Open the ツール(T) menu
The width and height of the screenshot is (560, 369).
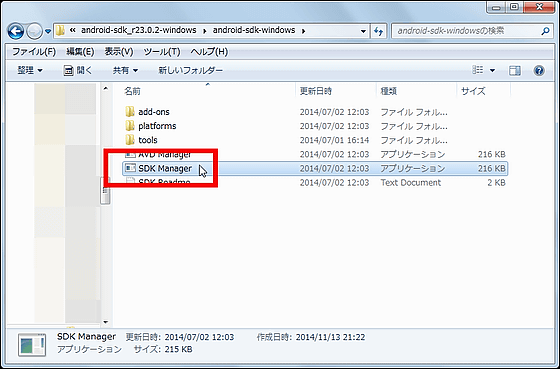coord(162,52)
